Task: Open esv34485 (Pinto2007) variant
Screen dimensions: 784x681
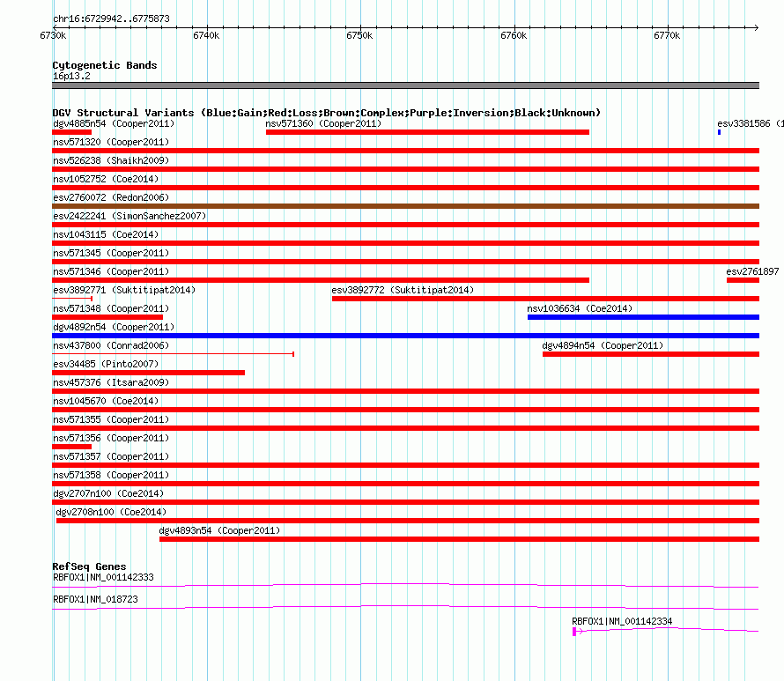Action: click(x=106, y=364)
